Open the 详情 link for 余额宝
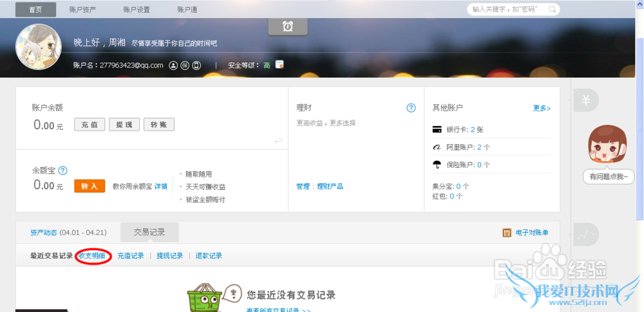644x312 pixels. [x=161, y=187]
